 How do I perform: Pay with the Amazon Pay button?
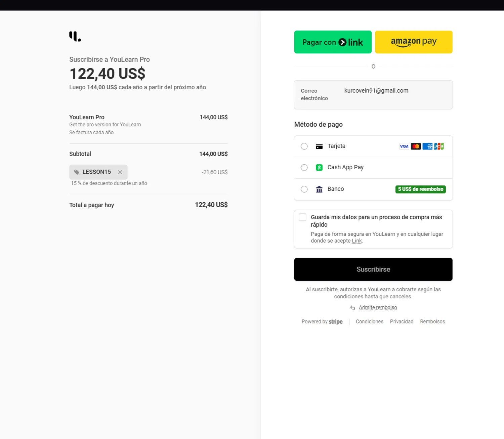coord(414,42)
